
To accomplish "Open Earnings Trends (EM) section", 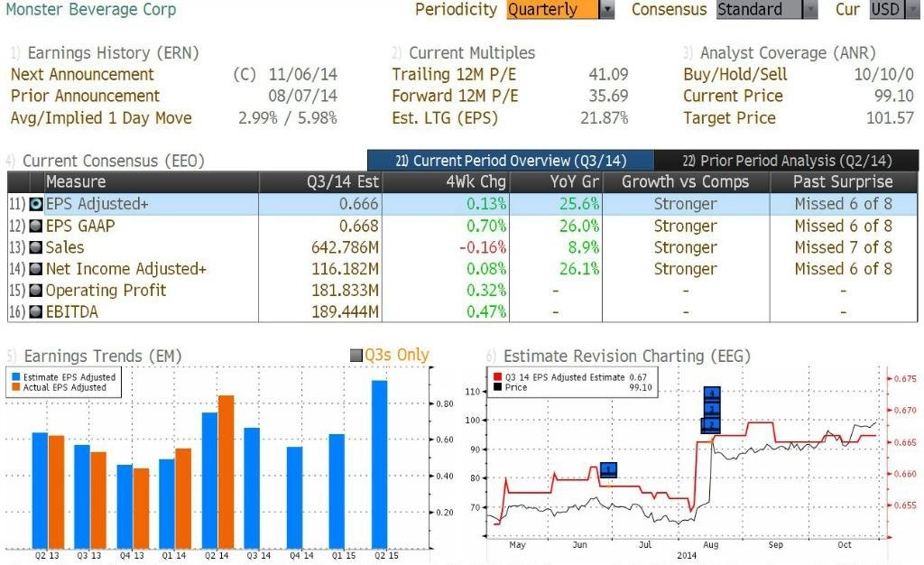I will 103,356.
